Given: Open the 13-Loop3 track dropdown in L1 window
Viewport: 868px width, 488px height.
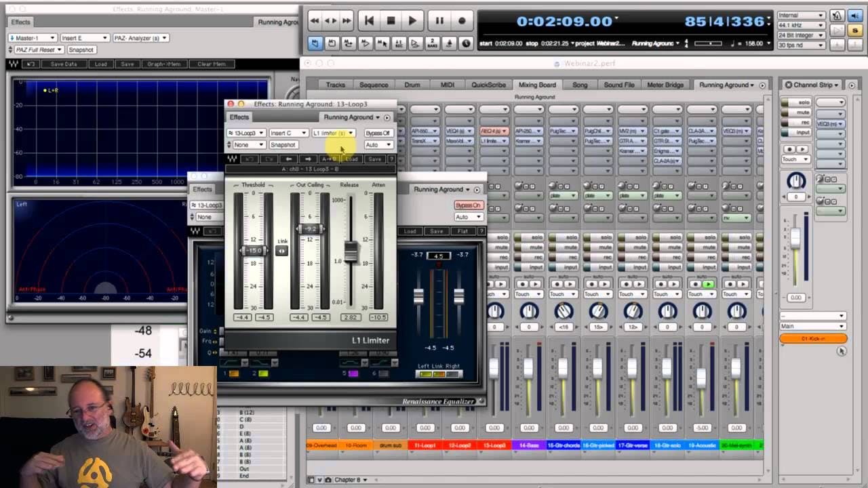Looking at the screenshot, I should click(246, 133).
